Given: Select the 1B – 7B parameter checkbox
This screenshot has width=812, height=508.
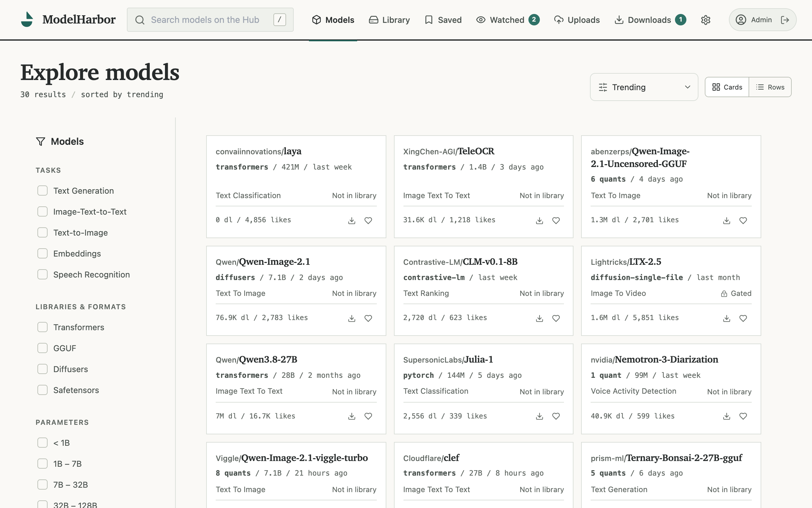Looking at the screenshot, I should pos(42,463).
